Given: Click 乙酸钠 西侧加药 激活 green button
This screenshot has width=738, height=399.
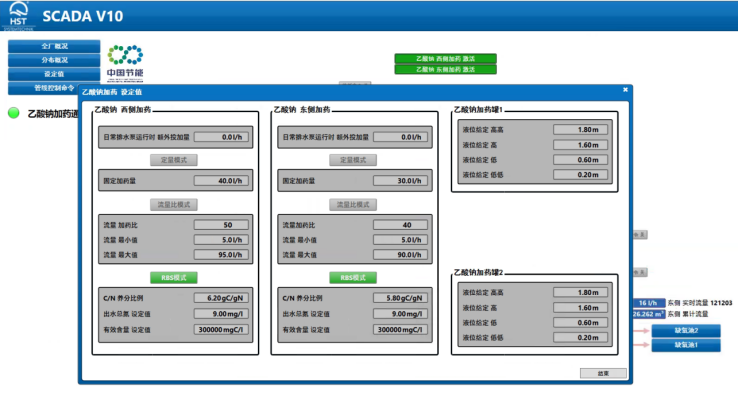Looking at the screenshot, I should click(445, 59).
